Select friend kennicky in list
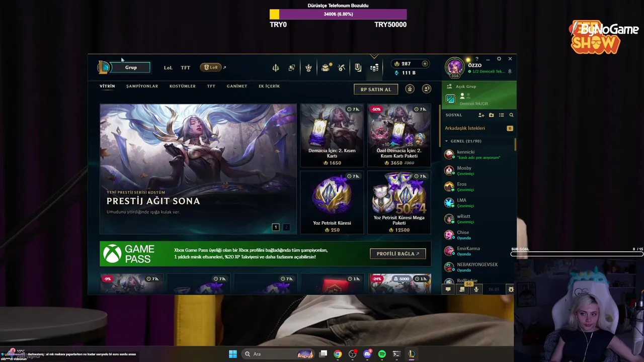This screenshot has height=362, width=644. pos(478,154)
